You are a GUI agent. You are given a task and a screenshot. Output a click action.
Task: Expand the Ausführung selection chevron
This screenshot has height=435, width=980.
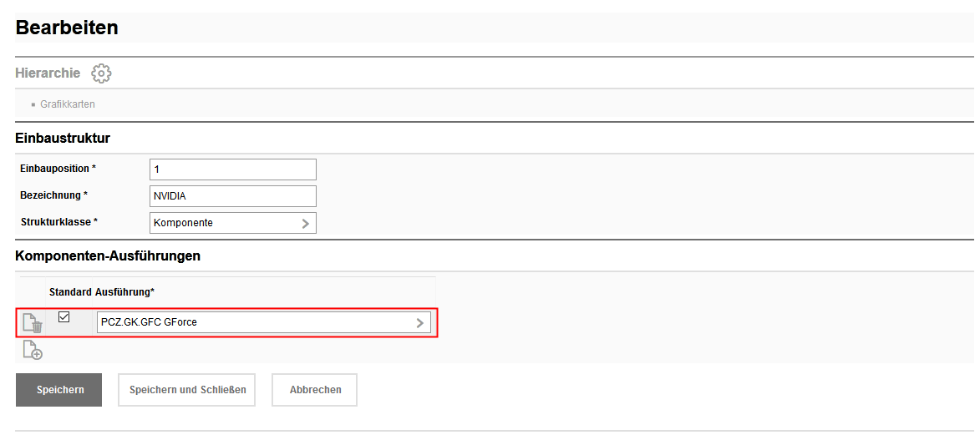click(419, 323)
